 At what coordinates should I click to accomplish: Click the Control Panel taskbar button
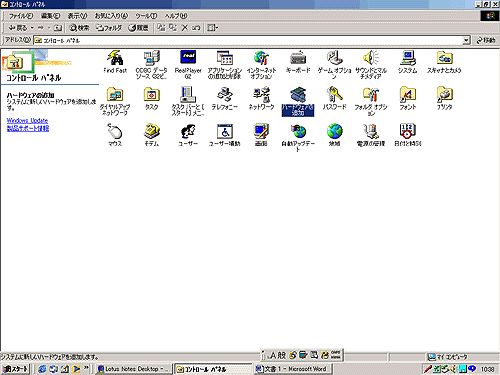pos(213,369)
